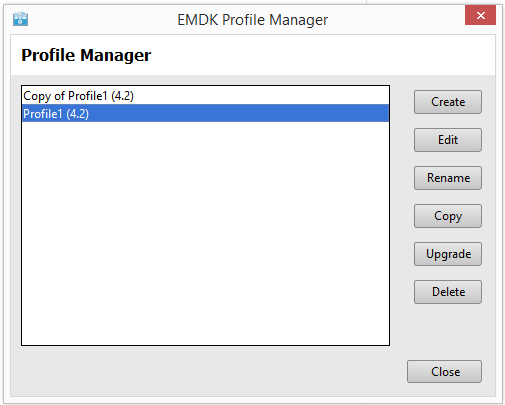Duplicate the highlighted Profile1 profile
This screenshot has width=505, height=405.
(448, 216)
